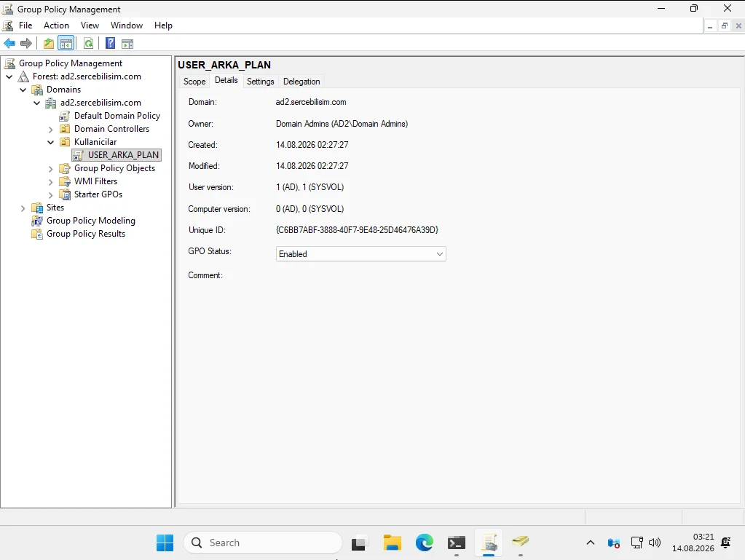Image resolution: width=745 pixels, height=560 pixels.
Task: Click the volume speaker tray icon
Action: point(655,543)
